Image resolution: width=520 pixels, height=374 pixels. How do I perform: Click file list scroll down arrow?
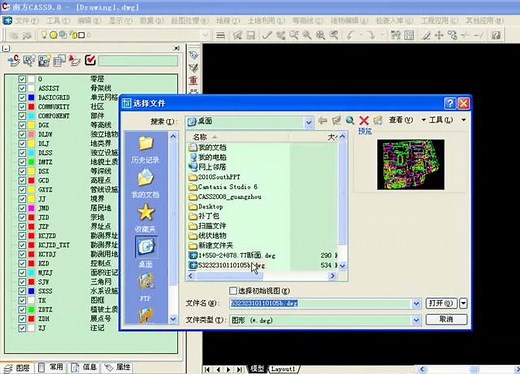click(x=342, y=266)
